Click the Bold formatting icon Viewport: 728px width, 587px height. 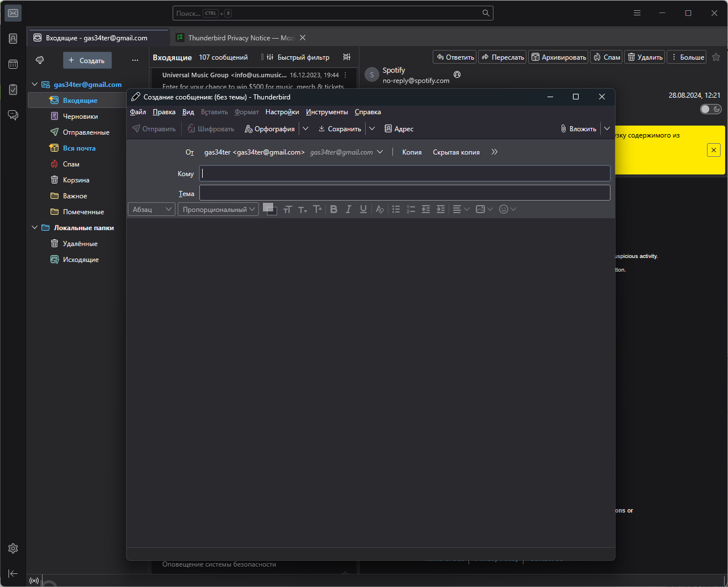(x=334, y=209)
